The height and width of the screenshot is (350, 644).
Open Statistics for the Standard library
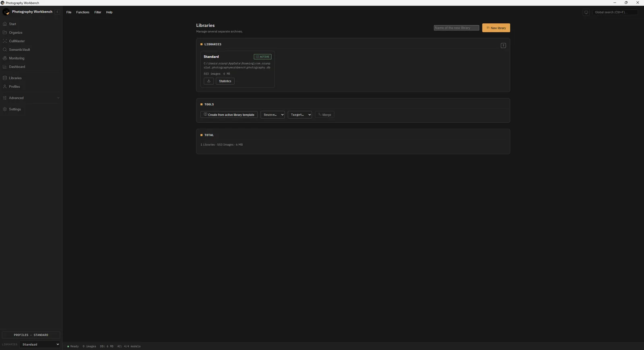click(x=225, y=81)
